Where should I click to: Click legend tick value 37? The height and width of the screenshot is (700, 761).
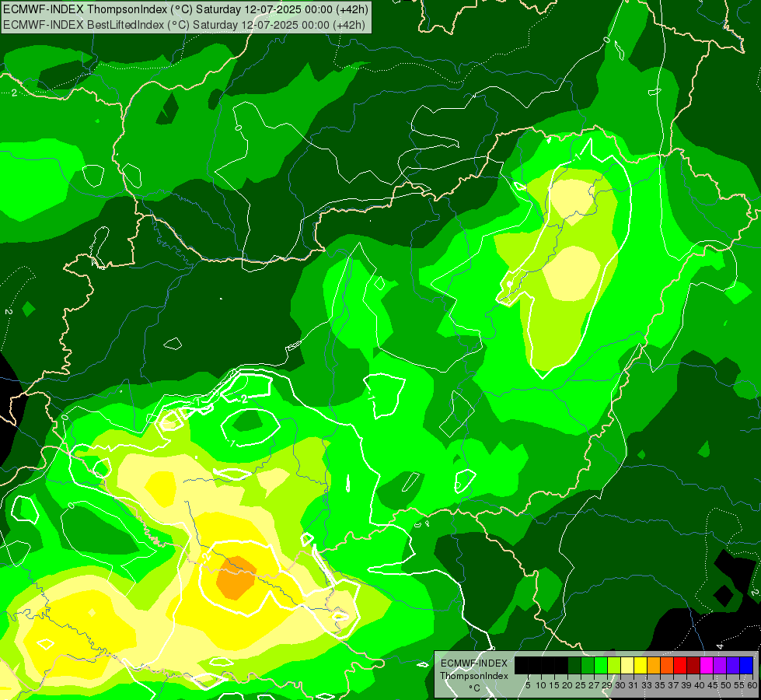coord(674,685)
